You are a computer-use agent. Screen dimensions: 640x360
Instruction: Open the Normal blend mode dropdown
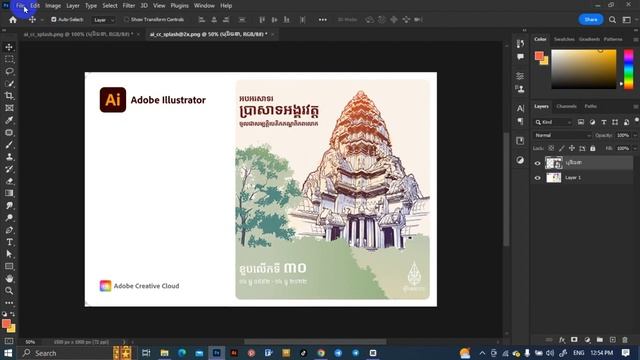[x=562, y=135]
